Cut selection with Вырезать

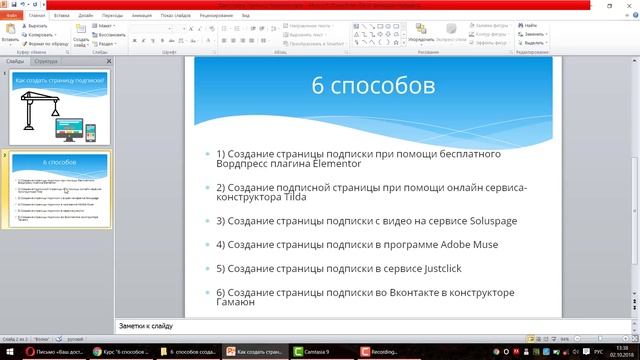(35, 26)
